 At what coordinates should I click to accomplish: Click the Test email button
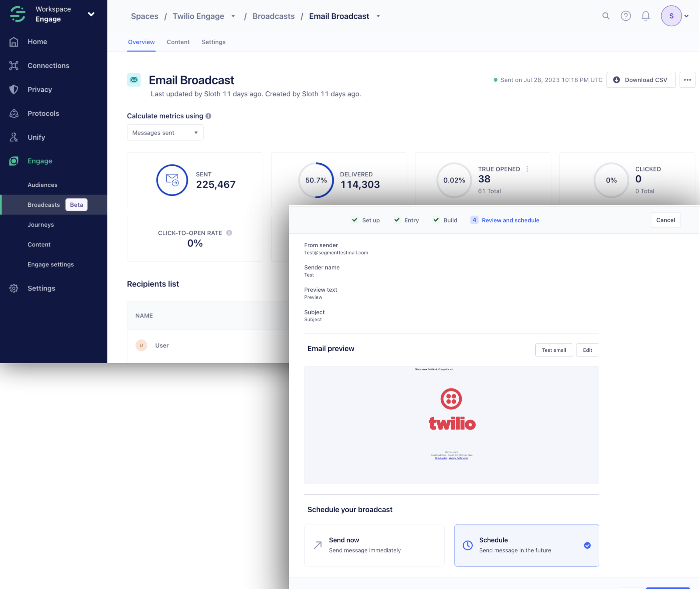554,350
